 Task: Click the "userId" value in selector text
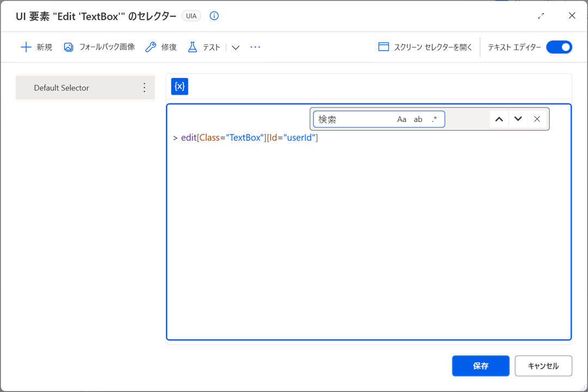coord(299,138)
